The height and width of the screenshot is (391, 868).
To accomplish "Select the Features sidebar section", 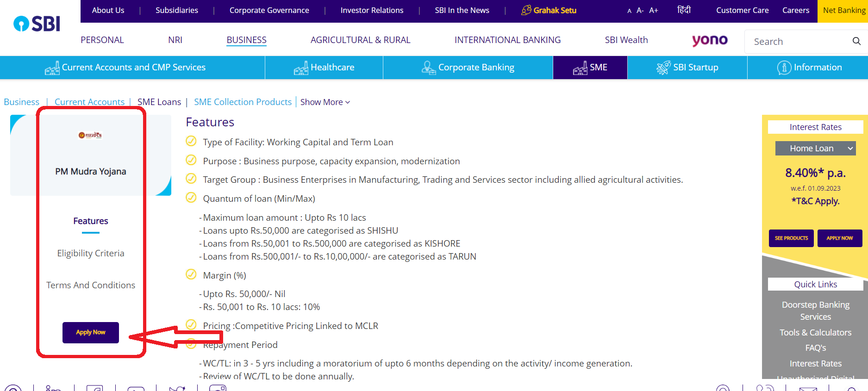I will pyautogui.click(x=91, y=221).
